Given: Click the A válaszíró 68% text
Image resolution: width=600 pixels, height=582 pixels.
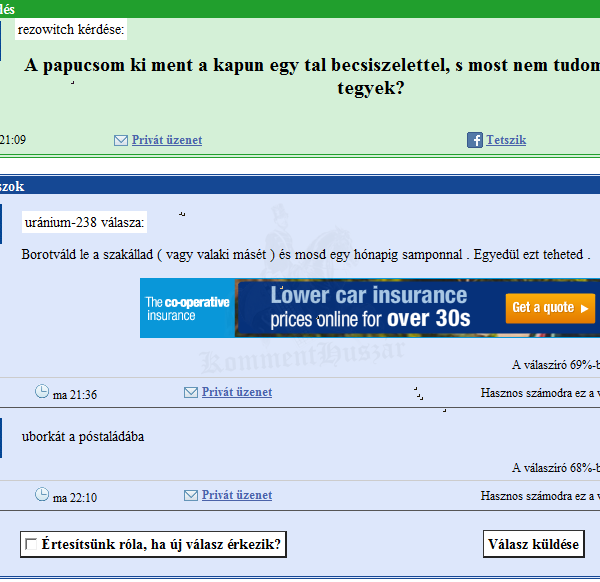Looking at the screenshot, I should point(556,468).
